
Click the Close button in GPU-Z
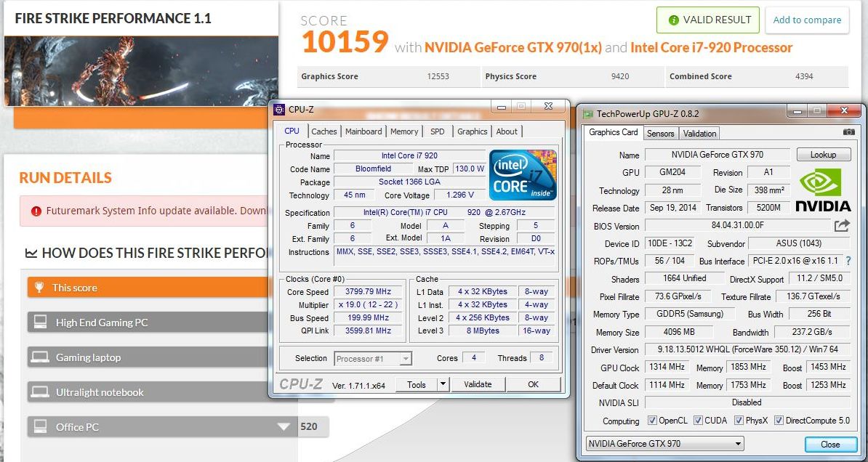[x=830, y=445]
